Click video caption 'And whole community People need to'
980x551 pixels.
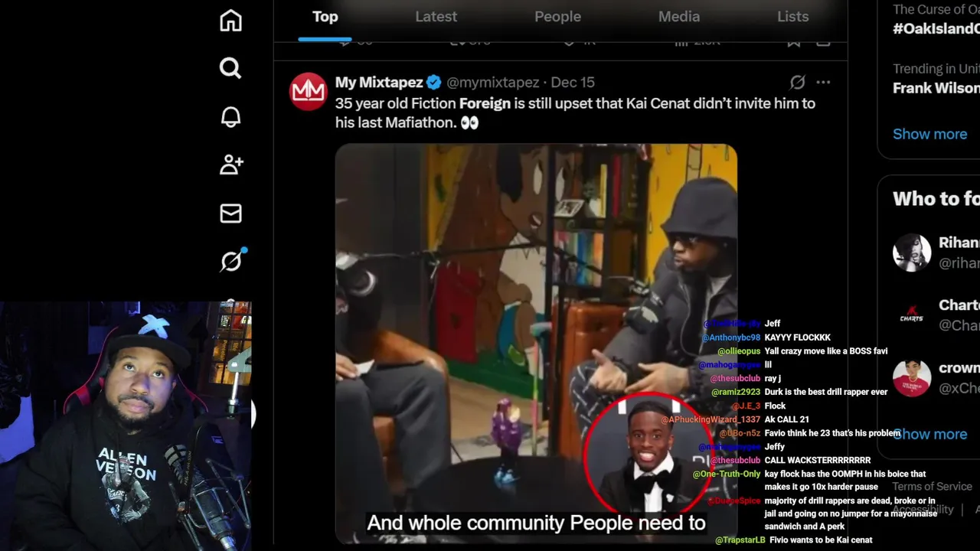pyautogui.click(x=536, y=523)
